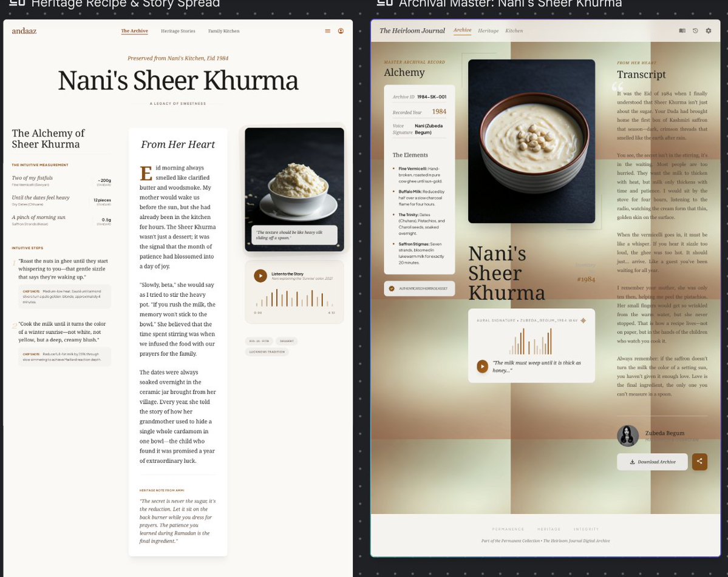
Task: Click the Nani's Sheer Khurma main heading
Action: coord(178,81)
